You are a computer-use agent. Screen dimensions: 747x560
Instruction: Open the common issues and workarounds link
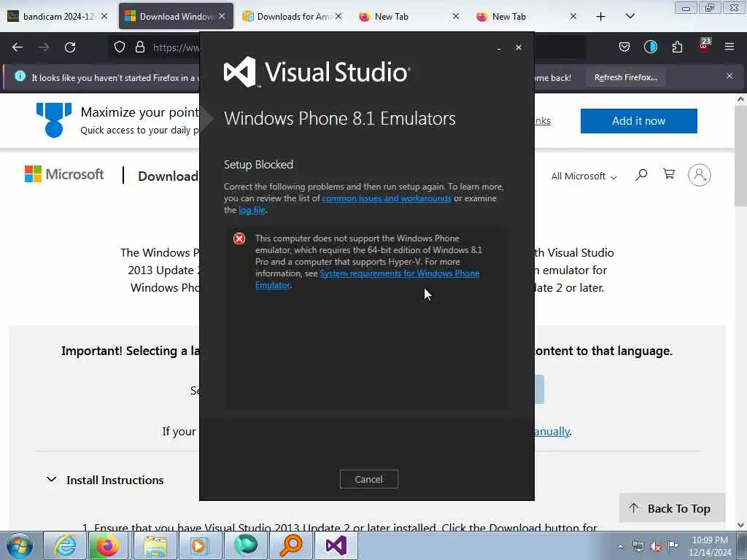pyautogui.click(x=387, y=198)
